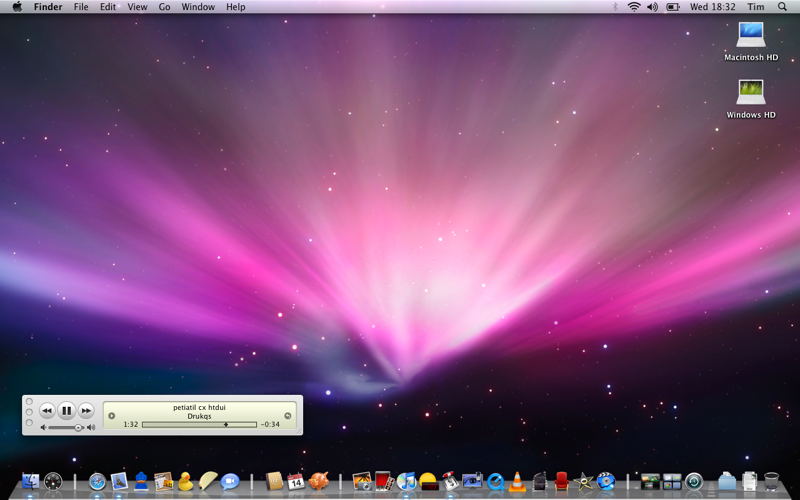
Task: Launch VLC traffic cone in Dock
Action: coord(517,481)
